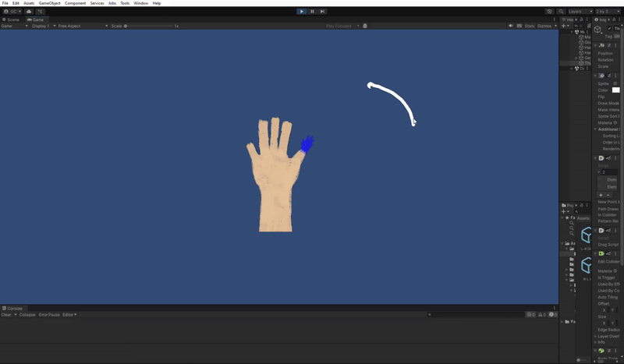This screenshot has width=624, height=364.
Task: Open the Assets menu
Action: [x=29, y=3]
